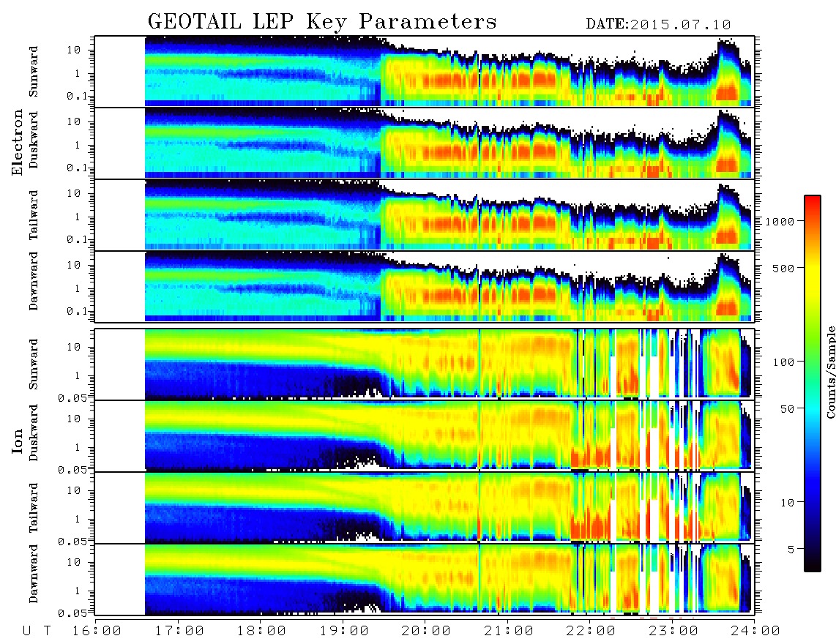Click the 0.05 tick on Ion Sunward axis

pos(74,397)
